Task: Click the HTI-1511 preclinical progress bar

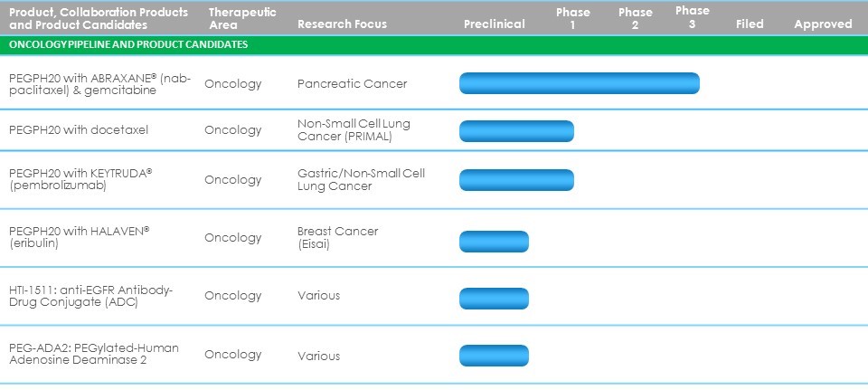Action: [494, 299]
